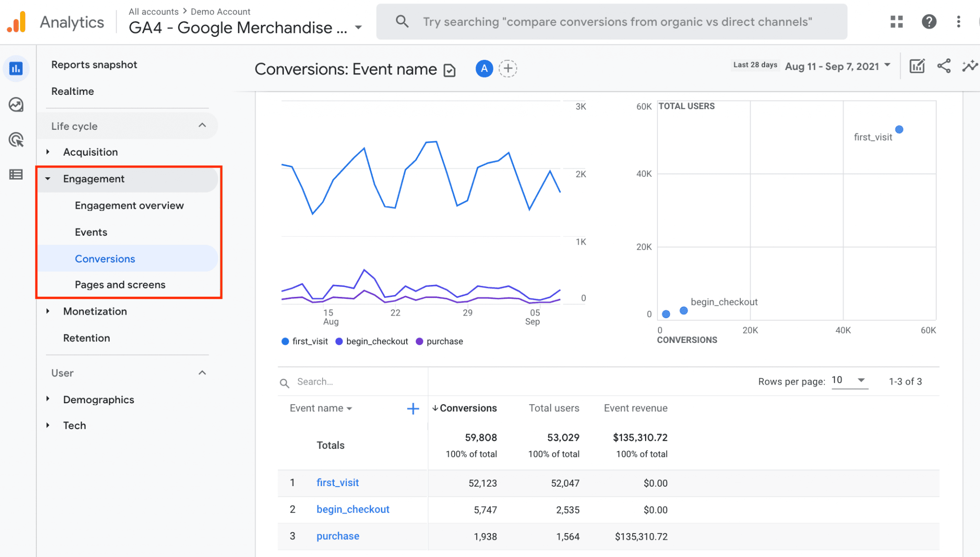This screenshot has height=557, width=980.
Task: Open the date range selector Aug 11 - Sep 7
Action: click(837, 66)
